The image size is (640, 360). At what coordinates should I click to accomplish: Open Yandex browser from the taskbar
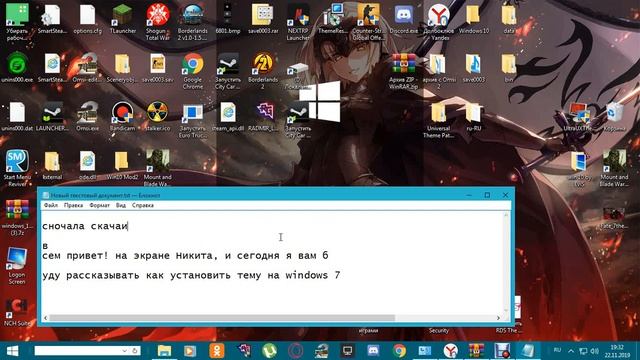(451, 351)
